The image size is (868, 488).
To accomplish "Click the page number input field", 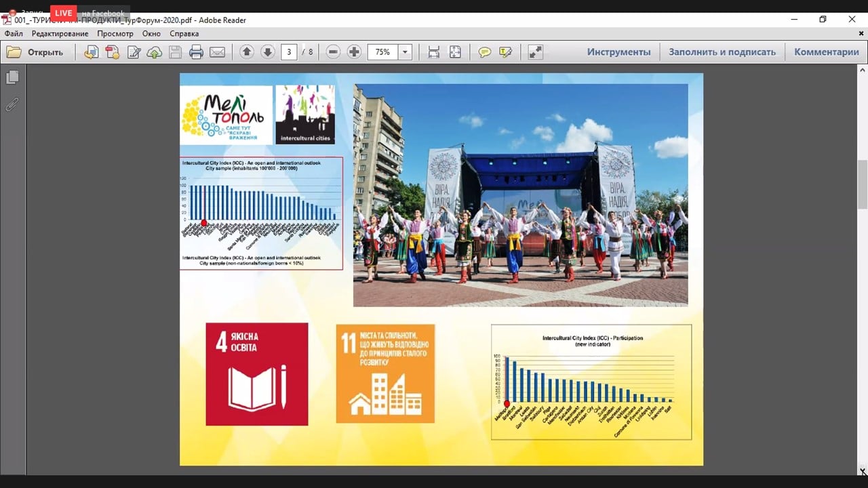I will (289, 52).
